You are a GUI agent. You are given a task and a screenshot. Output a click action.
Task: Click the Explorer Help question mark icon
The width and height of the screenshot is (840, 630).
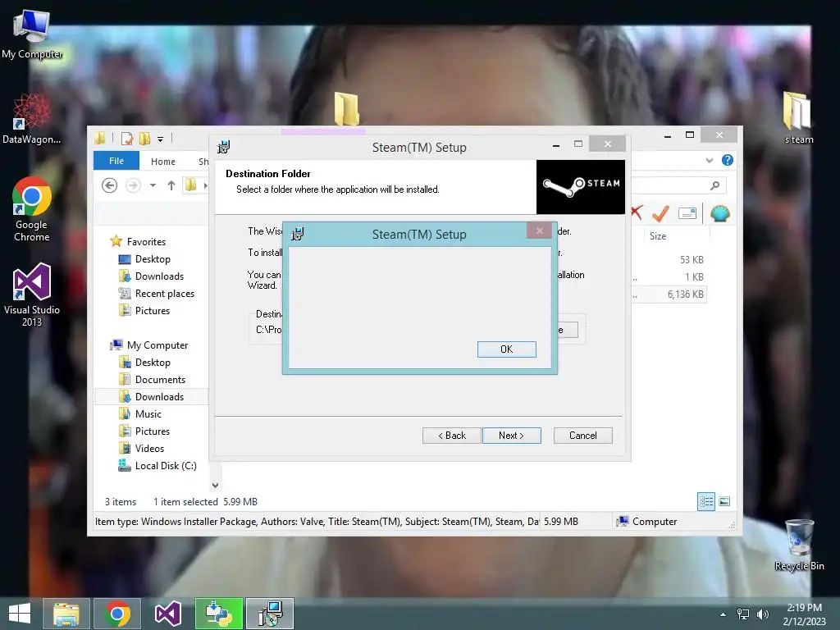click(x=727, y=160)
